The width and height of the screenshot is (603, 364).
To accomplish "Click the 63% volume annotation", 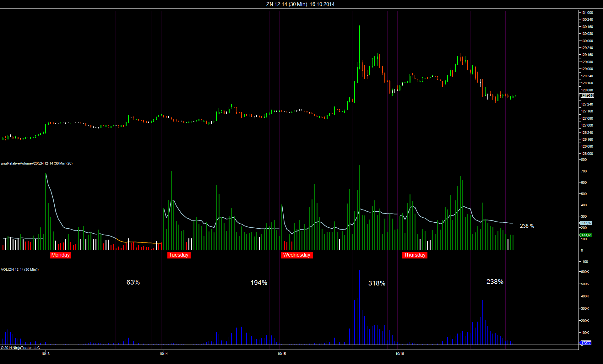I will [x=133, y=282].
